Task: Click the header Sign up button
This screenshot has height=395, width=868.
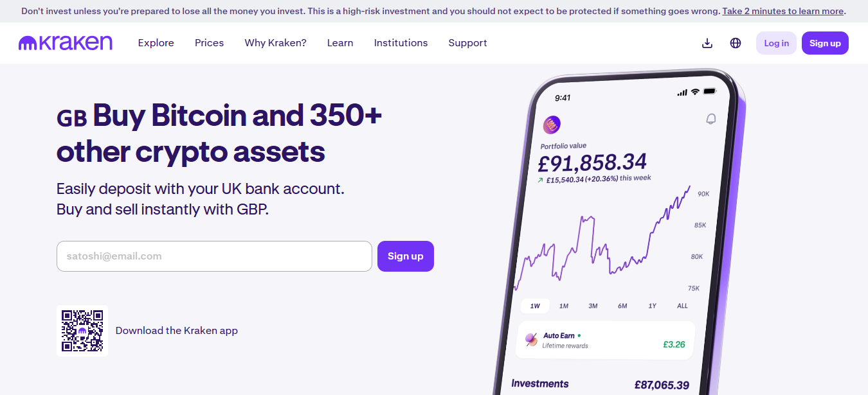Action: (825, 43)
